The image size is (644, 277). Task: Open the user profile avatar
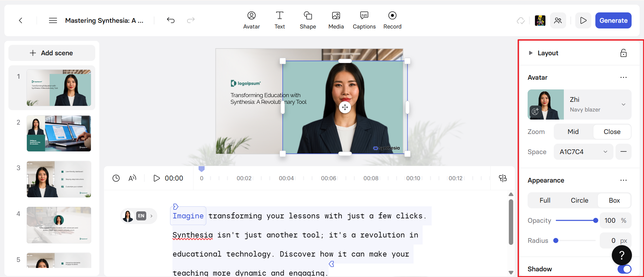(x=540, y=21)
